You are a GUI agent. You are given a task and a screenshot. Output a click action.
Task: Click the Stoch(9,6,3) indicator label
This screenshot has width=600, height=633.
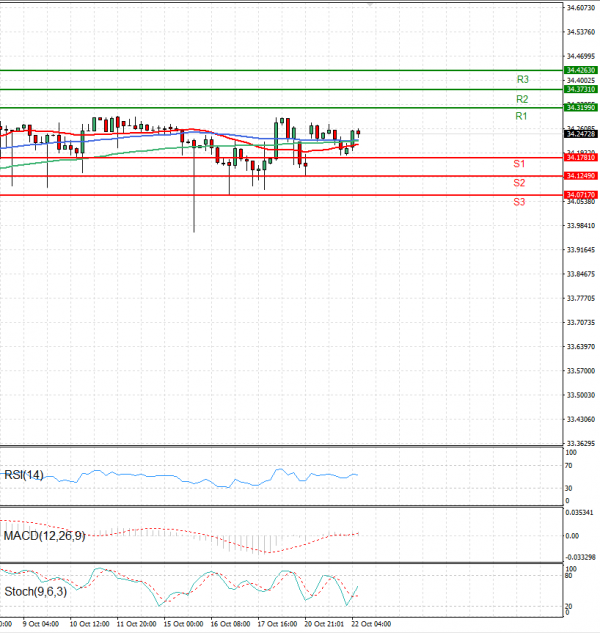click(x=36, y=592)
